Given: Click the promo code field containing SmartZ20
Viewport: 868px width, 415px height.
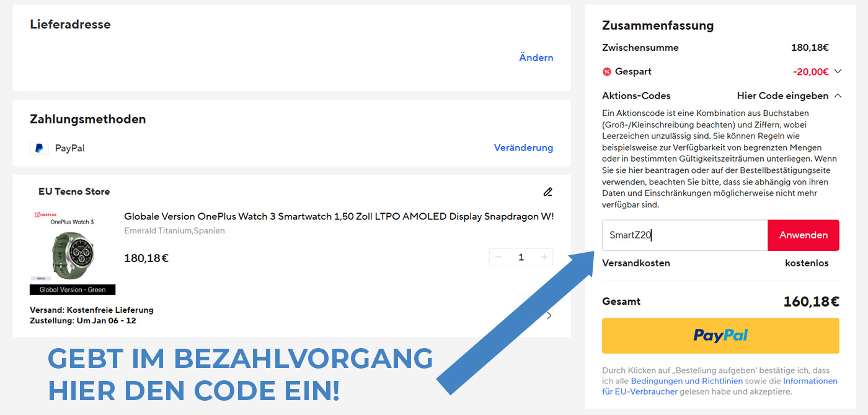Looking at the screenshot, I should click(684, 235).
